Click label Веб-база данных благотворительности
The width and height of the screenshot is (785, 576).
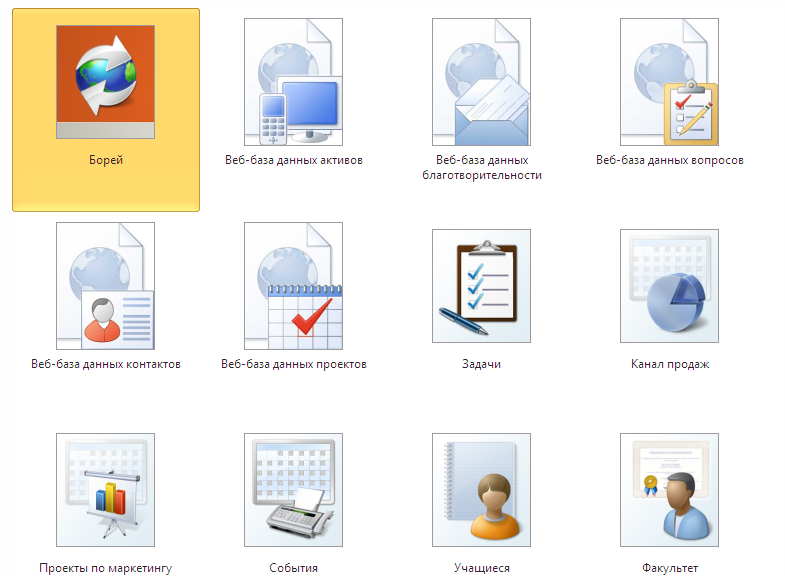pos(482,168)
